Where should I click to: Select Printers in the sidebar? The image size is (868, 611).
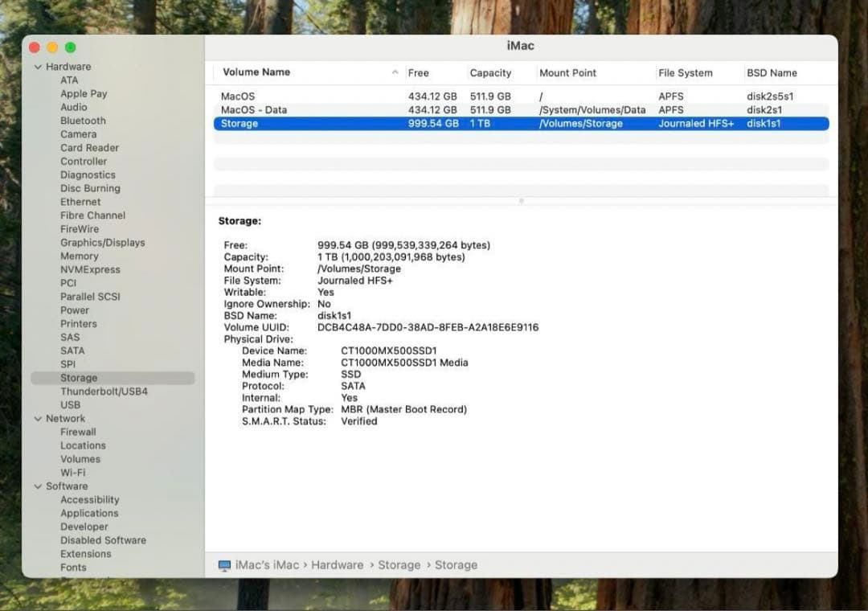point(79,323)
